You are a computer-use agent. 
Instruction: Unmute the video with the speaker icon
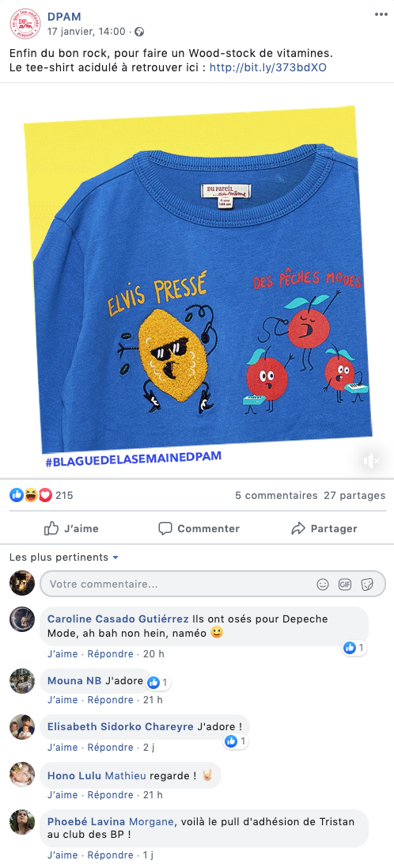(x=371, y=461)
